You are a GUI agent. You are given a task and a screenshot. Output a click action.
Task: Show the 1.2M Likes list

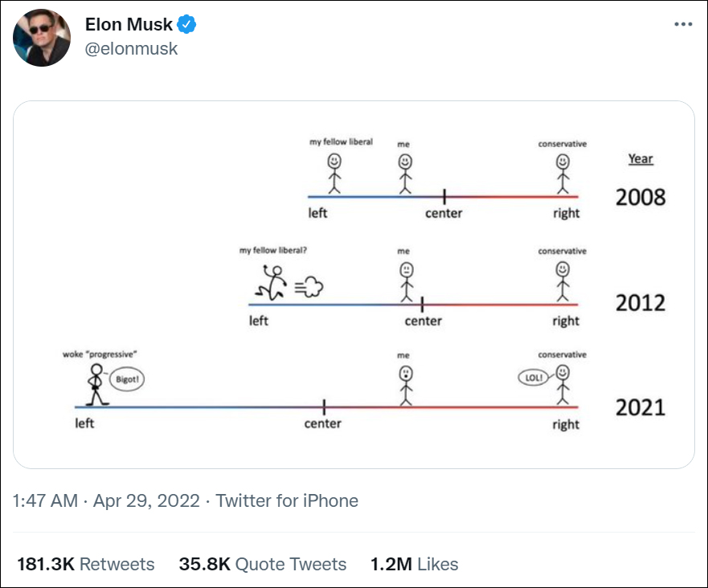point(414,564)
